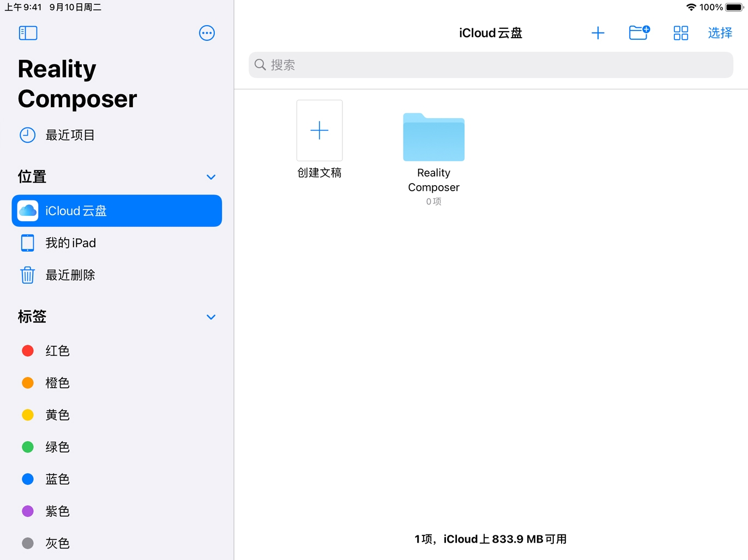Filter by 黄色 yellow tag
Image resolution: width=748 pixels, height=560 pixels.
tap(117, 415)
